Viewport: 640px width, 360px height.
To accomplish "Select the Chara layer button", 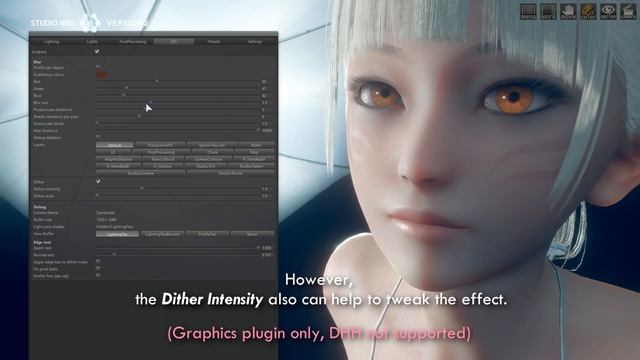I will (x=213, y=152).
